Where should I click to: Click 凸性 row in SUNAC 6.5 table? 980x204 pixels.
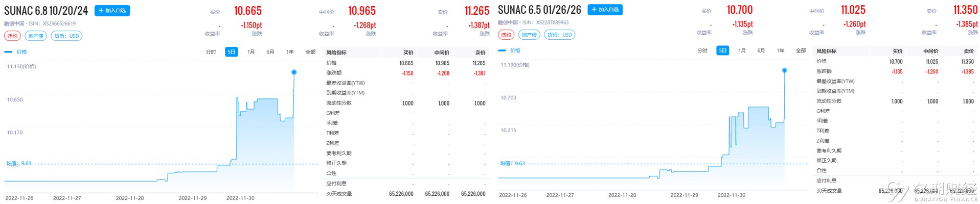(896, 170)
